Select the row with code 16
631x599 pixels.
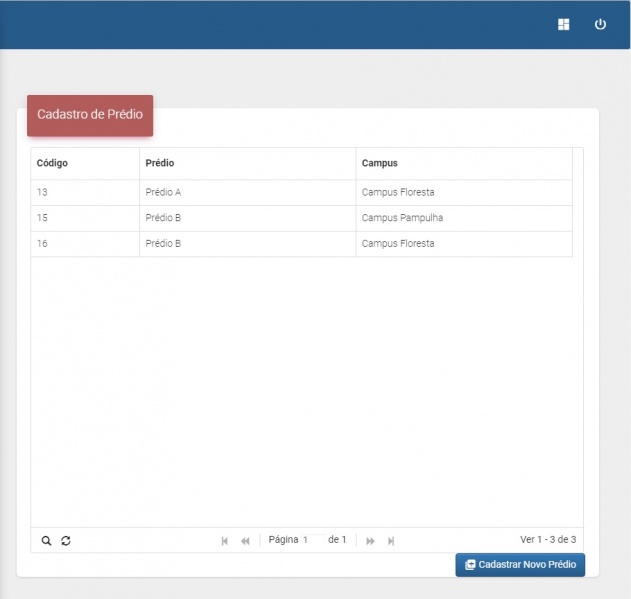coord(43,244)
